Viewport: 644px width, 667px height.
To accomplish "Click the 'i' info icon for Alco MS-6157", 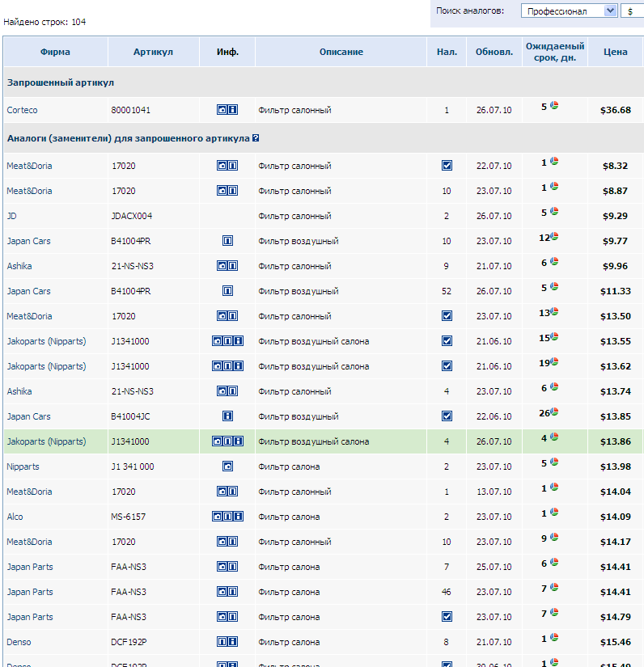I will (239, 517).
